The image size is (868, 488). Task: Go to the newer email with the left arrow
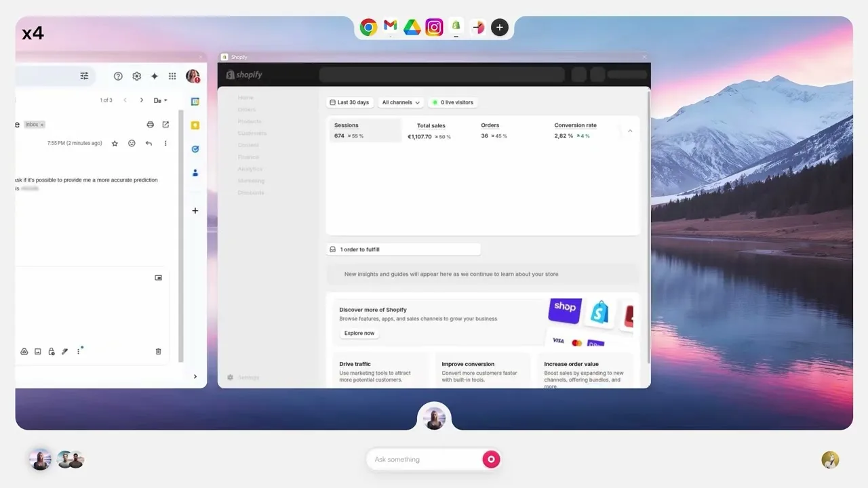[x=125, y=100]
